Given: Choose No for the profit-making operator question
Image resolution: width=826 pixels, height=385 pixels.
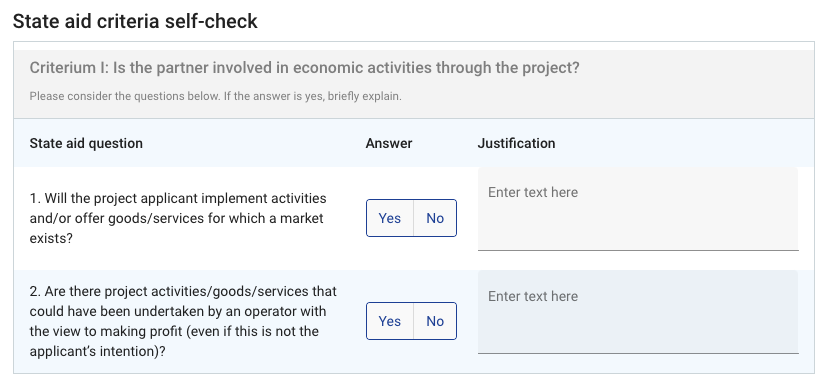Looking at the screenshot, I should click(435, 321).
